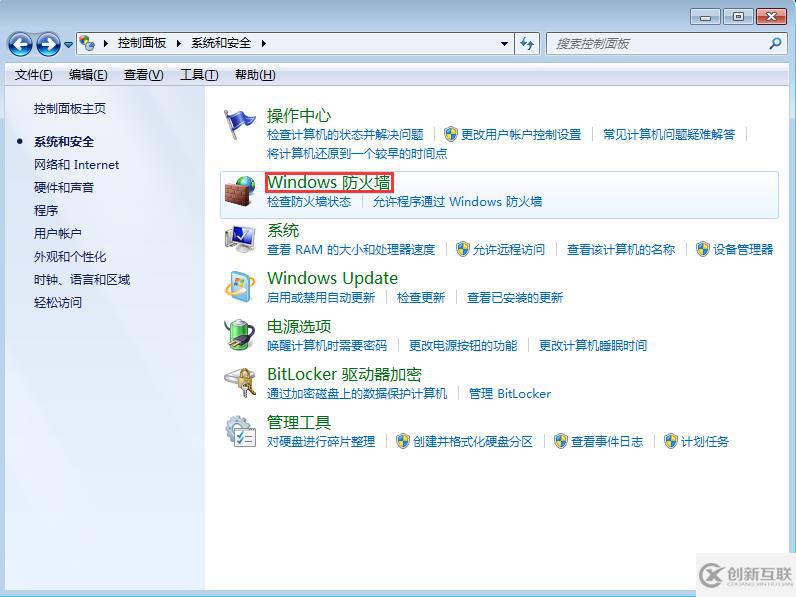Open the 操作中心 heading link
This screenshot has width=796, height=597.
(298, 116)
